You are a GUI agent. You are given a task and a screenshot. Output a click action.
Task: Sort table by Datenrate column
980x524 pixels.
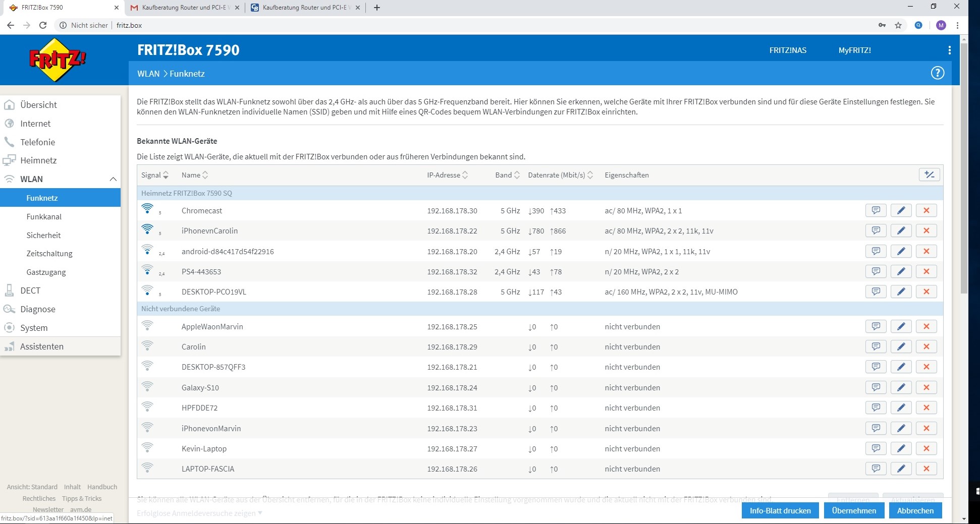560,175
